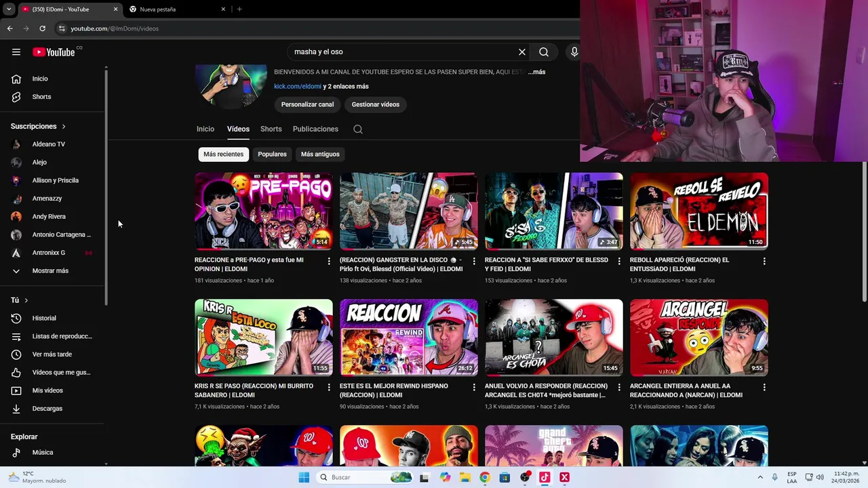This screenshot has height=488, width=868.
Task: Switch to the Publicaciones channel tab
Action: pyautogui.click(x=315, y=129)
